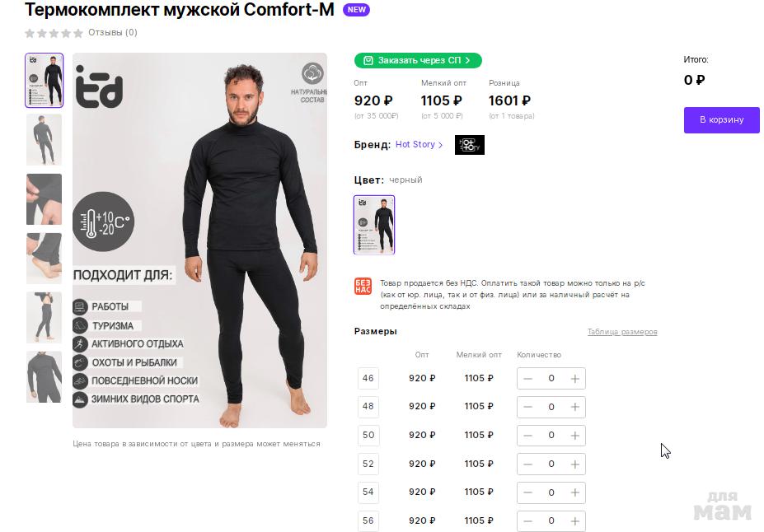
Task: Select the black color swatch
Action: 374,224
